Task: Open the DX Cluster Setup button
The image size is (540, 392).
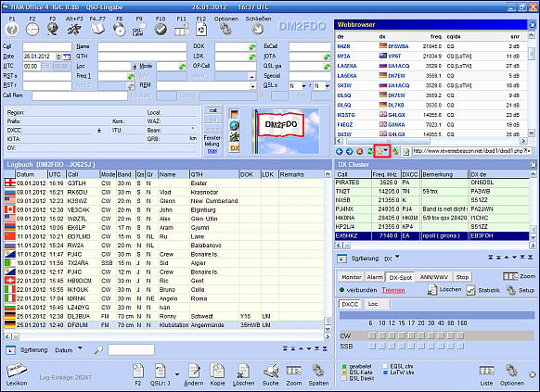Action: coord(521,290)
